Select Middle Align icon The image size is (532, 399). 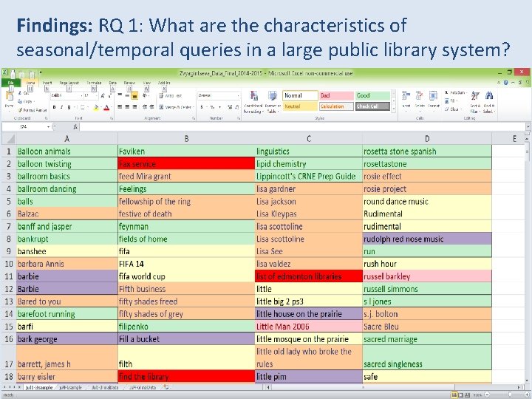click(127, 95)
